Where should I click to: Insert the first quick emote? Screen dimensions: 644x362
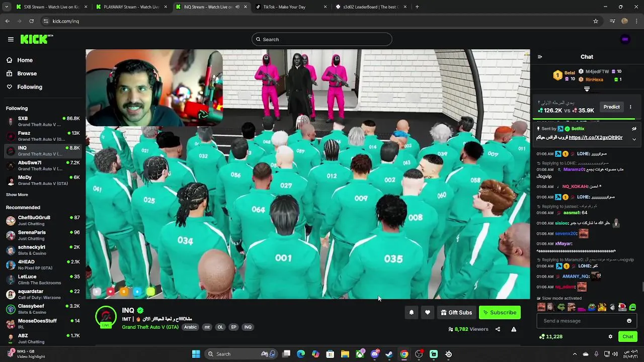pos(541,307)
